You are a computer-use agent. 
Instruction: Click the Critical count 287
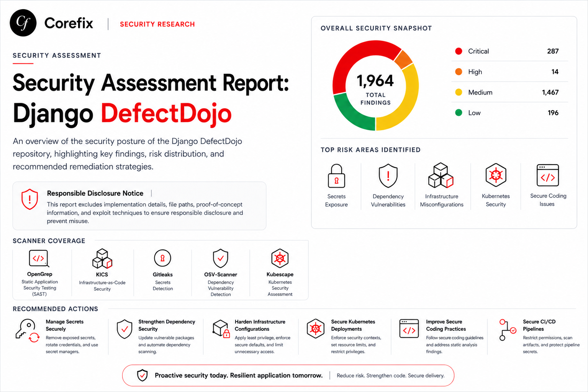[x=553, y=51]
